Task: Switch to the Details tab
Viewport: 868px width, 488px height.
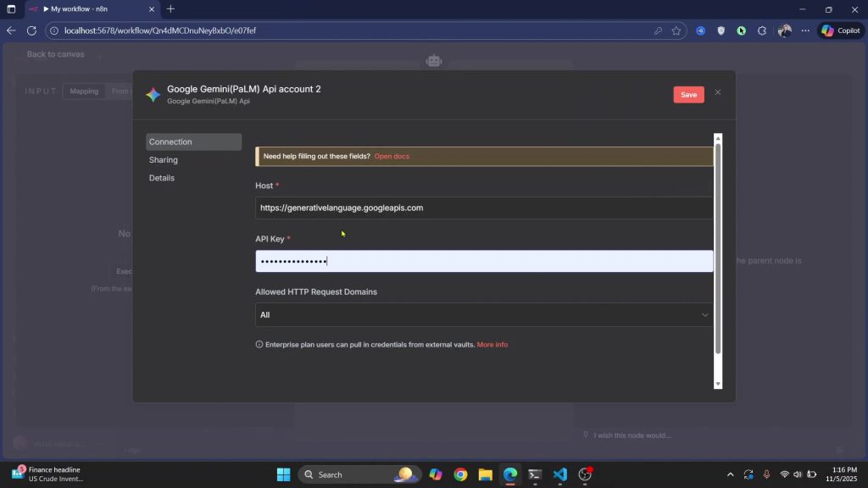Action: click(162, 178)
